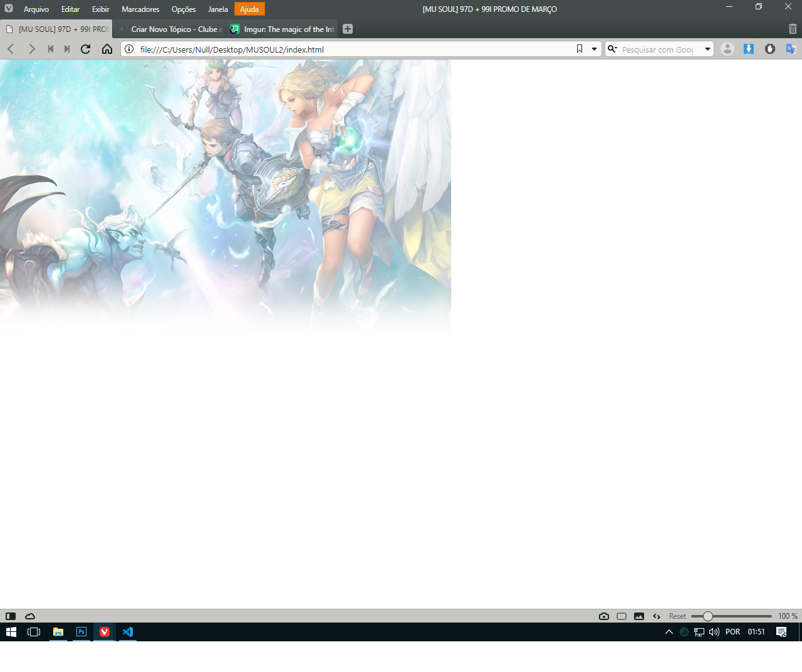Open page actions code icon

click(x=657, y=616)
